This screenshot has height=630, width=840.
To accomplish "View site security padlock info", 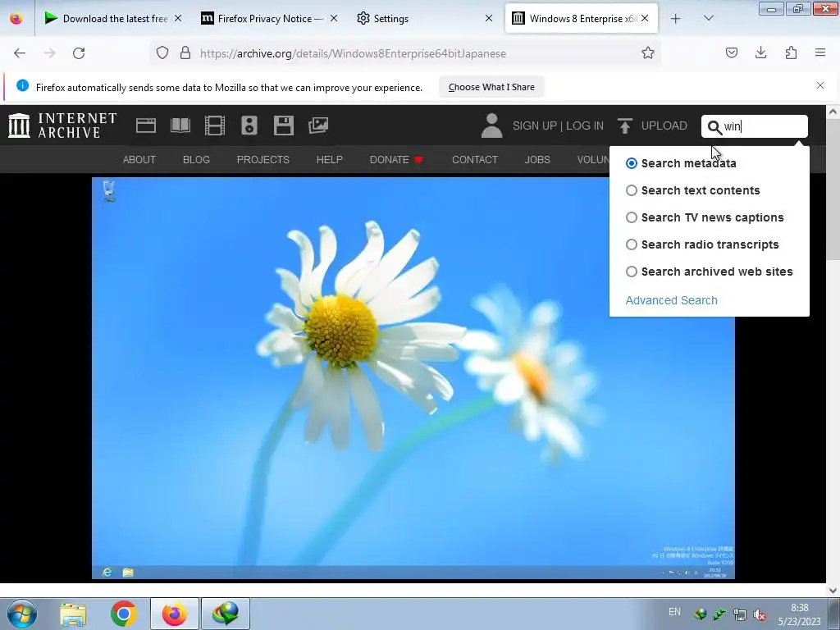I will 185,53.
